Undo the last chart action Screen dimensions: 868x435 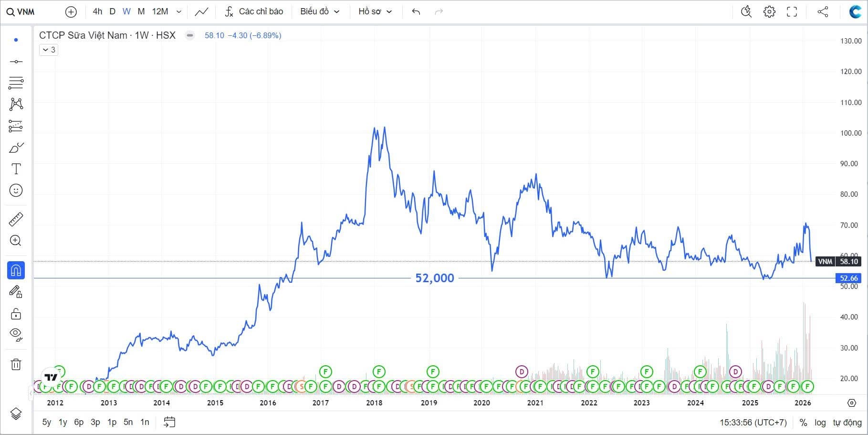click(x=416, y=11)
